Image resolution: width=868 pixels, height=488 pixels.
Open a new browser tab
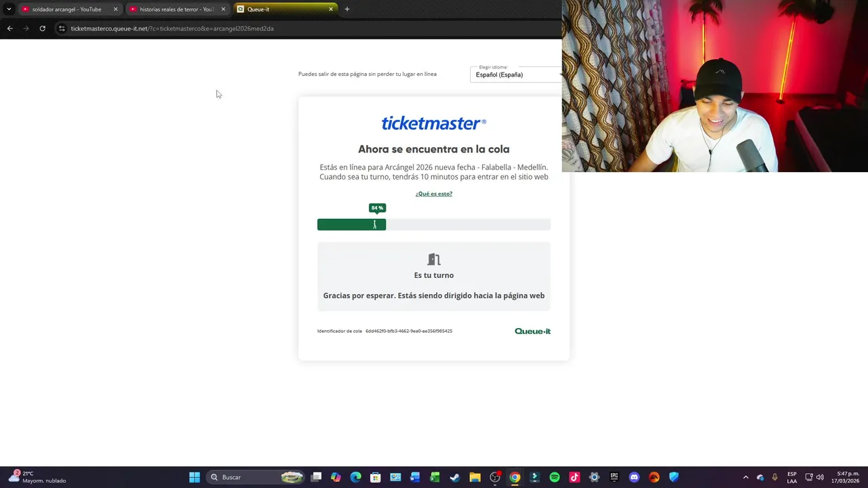tap(347, 9)
